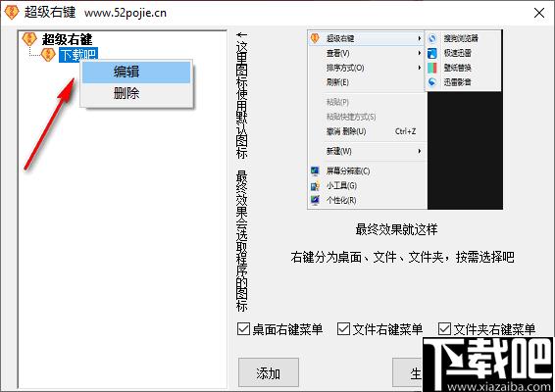Choose 删除 in the context menu
The height and width of the screenshot is (392, 555).
[x=136, y=94]
